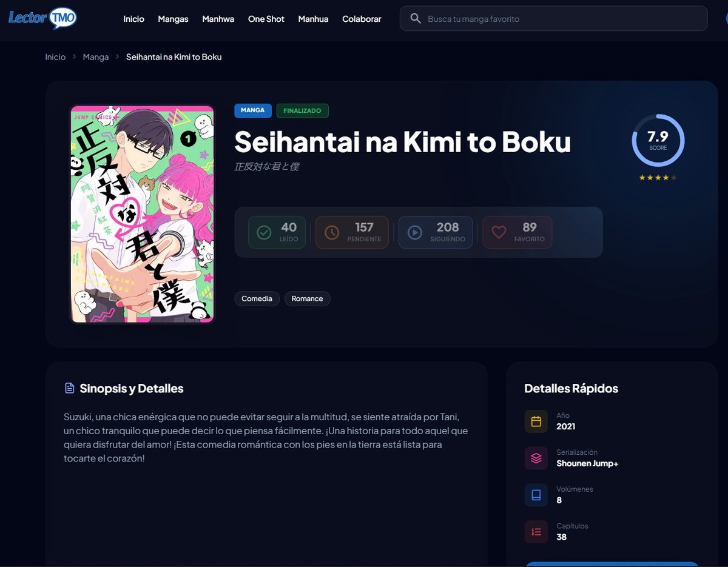This screenshot has height=567, width=728.
Task: Click the Capítulos list icon
Action: coord(536,532)
